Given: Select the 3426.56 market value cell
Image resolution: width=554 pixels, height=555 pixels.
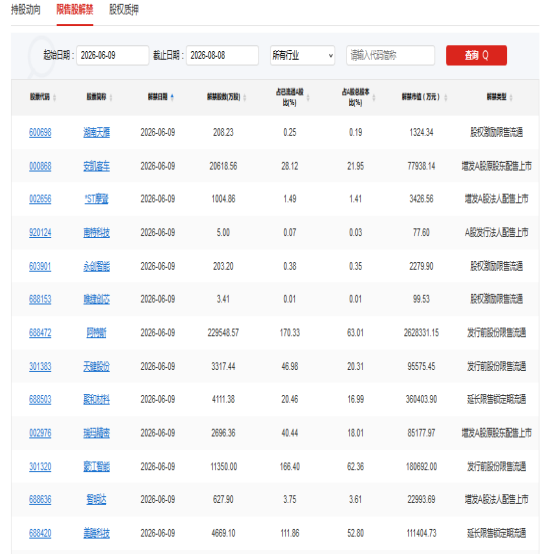Looking at the screenshot, I should 421,199.
